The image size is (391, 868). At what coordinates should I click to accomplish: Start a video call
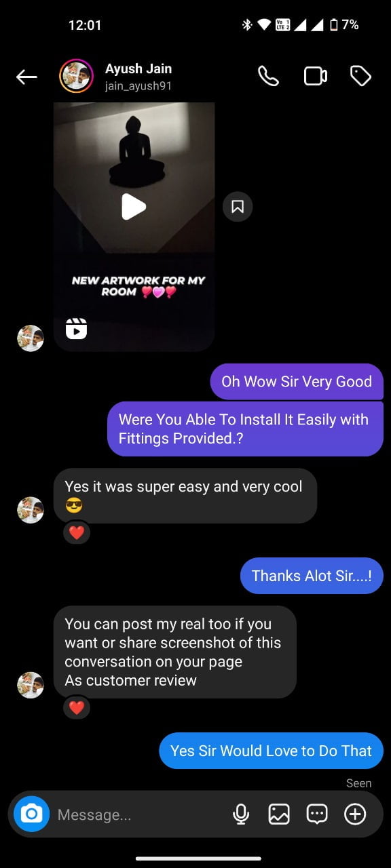tap(316, 76)
